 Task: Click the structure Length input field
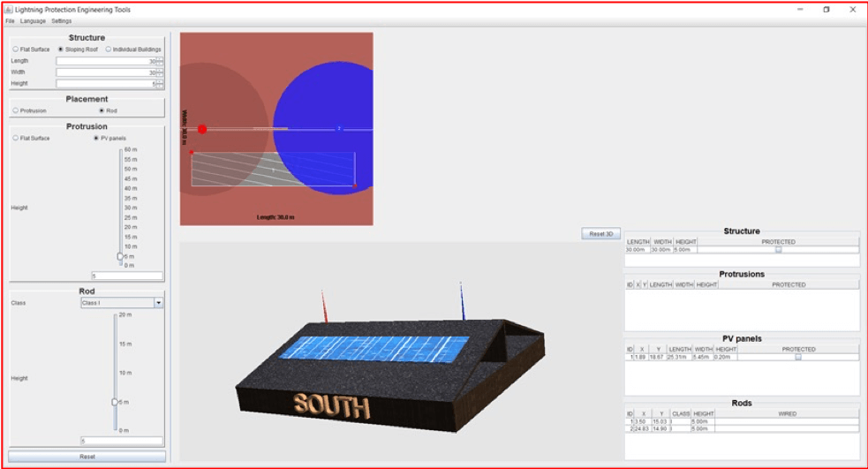(x=106, y=61)
